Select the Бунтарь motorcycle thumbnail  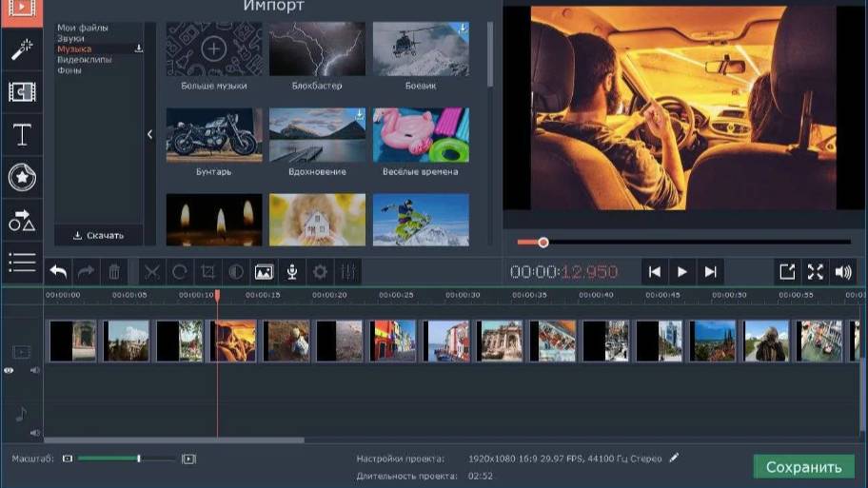point(214,135)
